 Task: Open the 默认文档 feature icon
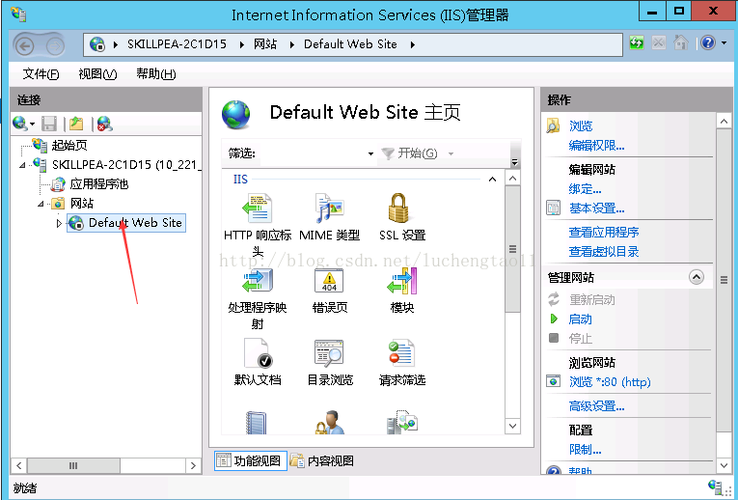tap(258, 353)
